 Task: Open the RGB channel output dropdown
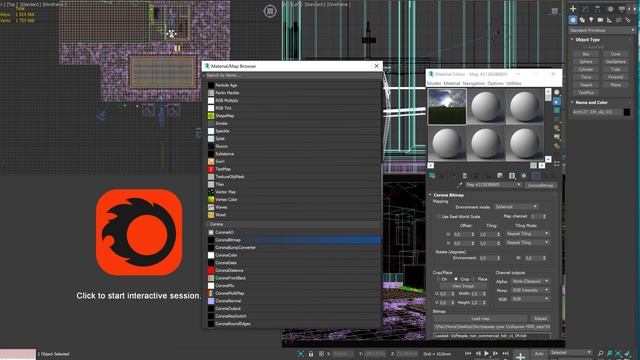(531, 299)
